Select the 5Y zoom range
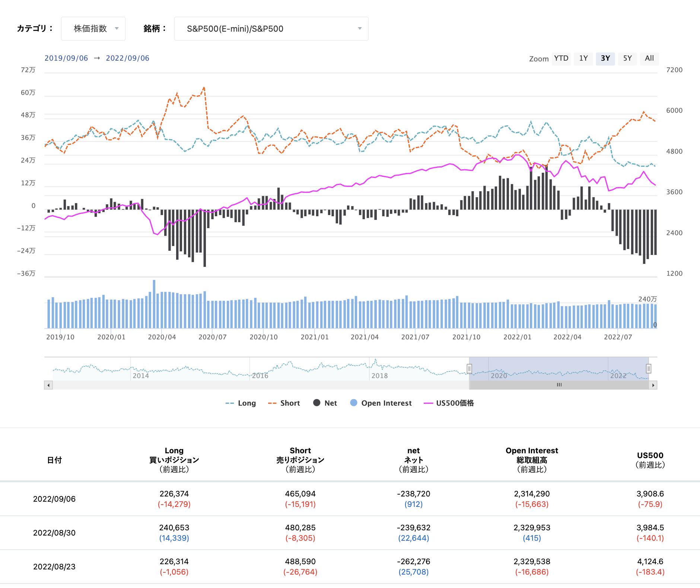This screenshot has width=700, height=588. (x=627, y=58)
